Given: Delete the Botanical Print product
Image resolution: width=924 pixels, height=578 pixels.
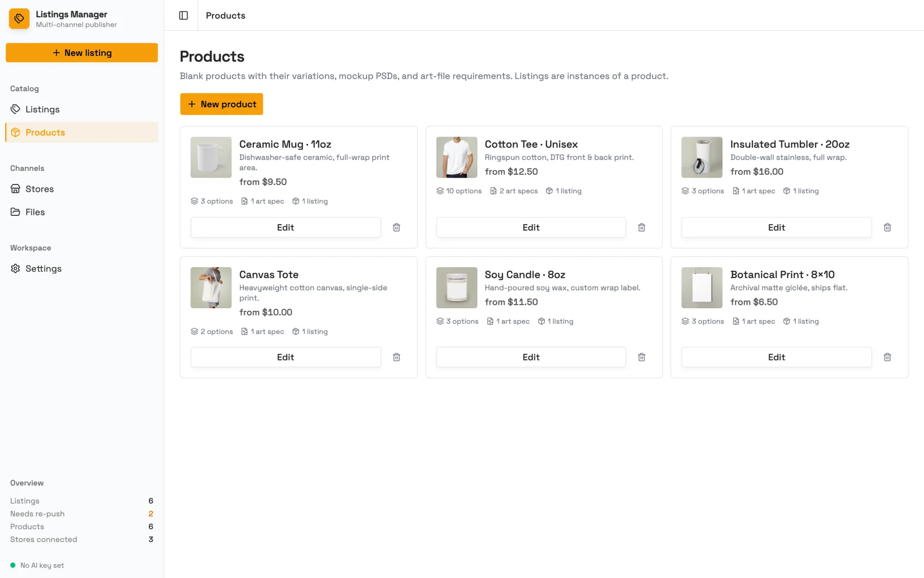Looking at the screenshot, I should click(887, 357).
